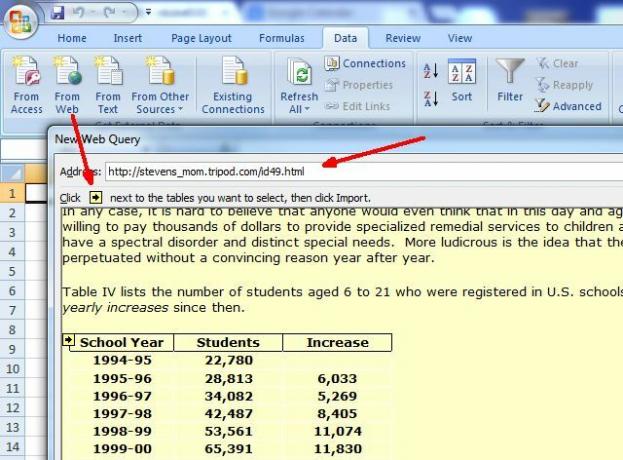This screenshot has width=623, height=460.
Task: Click the 1999-00 school year cell
Action: pyautogui.click(x=122, y=448)
